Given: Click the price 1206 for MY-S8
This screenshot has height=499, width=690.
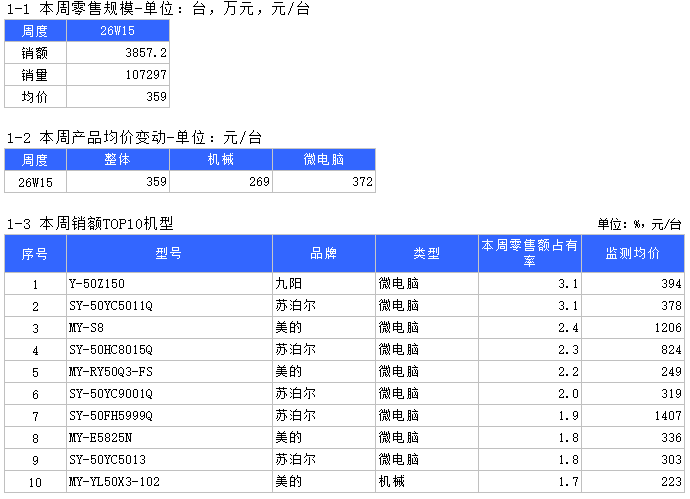Looking at the screenshot, I should pyautogui.click(x=633, y=327).
